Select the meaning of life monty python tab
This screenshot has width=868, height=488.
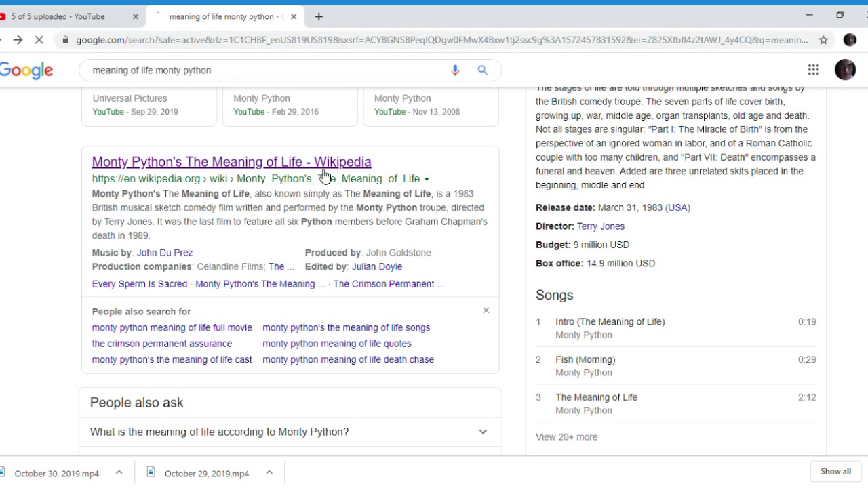[226, 16]
